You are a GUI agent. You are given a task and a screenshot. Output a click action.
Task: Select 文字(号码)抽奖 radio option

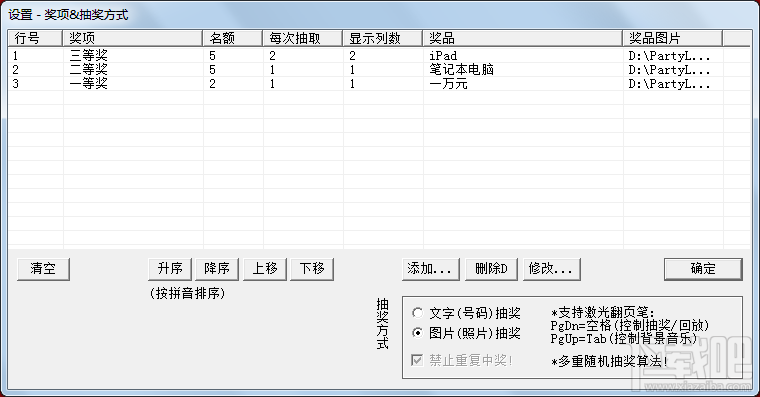click(x=466, y=313)
